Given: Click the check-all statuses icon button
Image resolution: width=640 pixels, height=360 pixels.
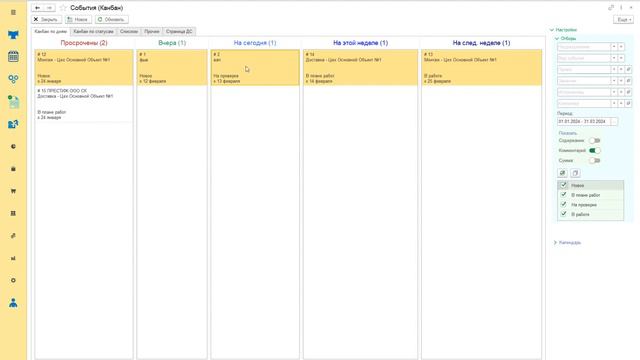Looking at the screenshot, I should [x=562, y=173].
